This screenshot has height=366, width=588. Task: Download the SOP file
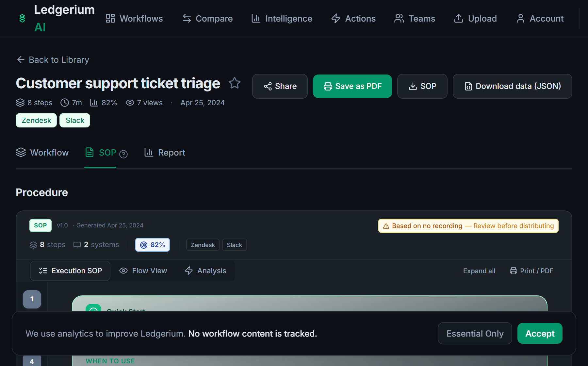422,86
